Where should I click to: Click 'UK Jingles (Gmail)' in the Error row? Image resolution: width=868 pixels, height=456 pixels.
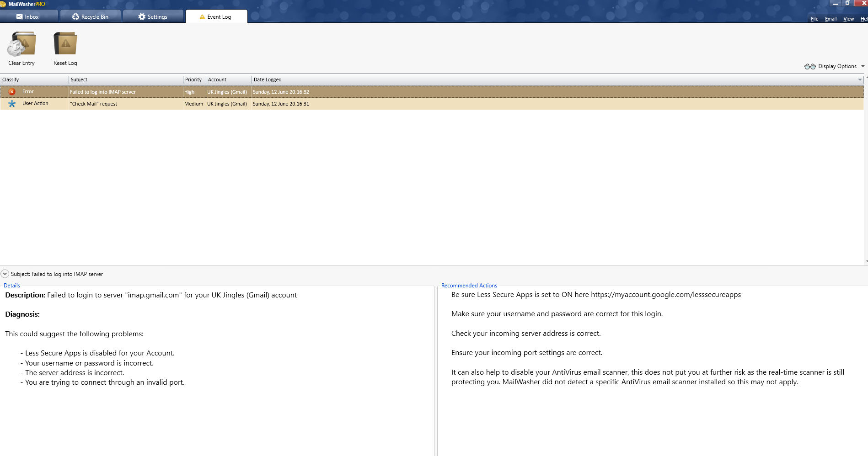[227, 92]
